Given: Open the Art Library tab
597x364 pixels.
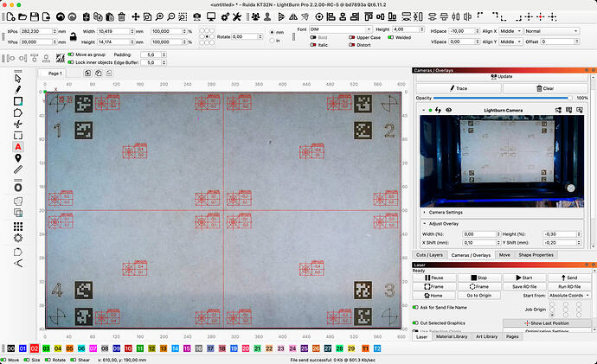Looking at the screenshot, I should point(486,336).
